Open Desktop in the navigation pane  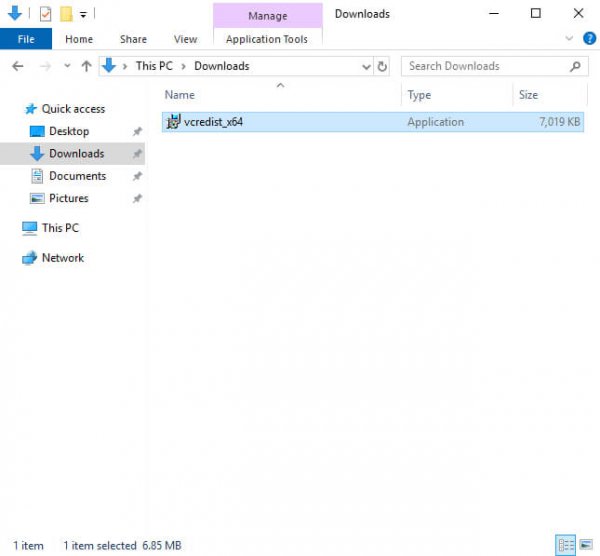(x=69, y=131)
